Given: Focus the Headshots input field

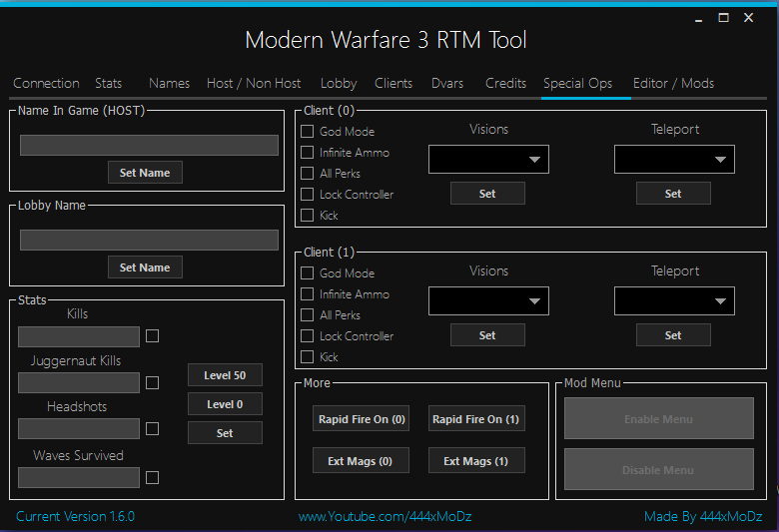Looking at the screenshot, I should click(x=79, y=428).
